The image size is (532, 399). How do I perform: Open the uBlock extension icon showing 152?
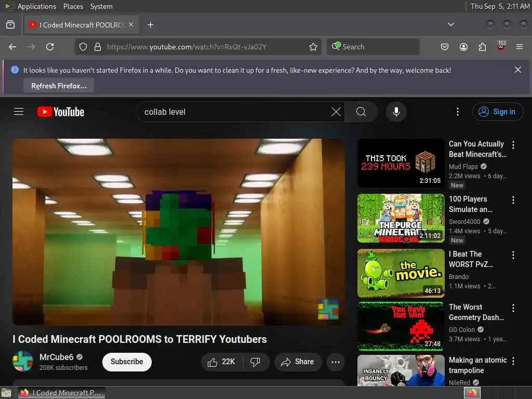tap(501, 46)
